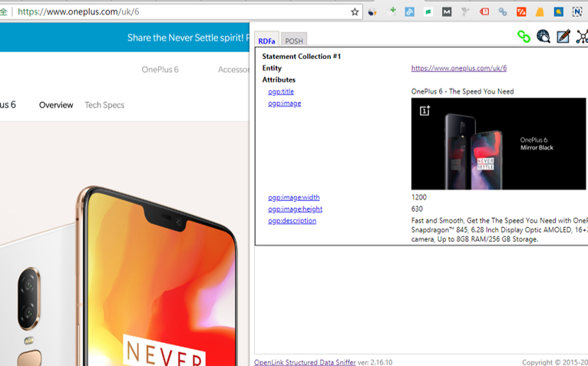Switch to the POSH tab

click(294, 41)
